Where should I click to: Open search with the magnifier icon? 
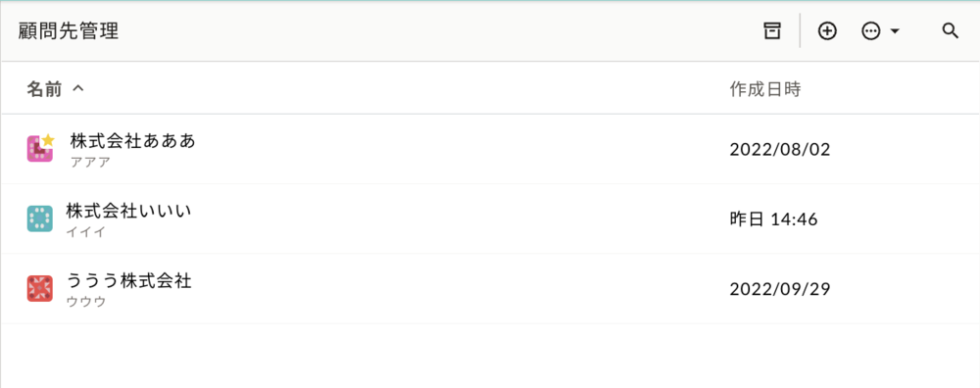pos(950,30)
